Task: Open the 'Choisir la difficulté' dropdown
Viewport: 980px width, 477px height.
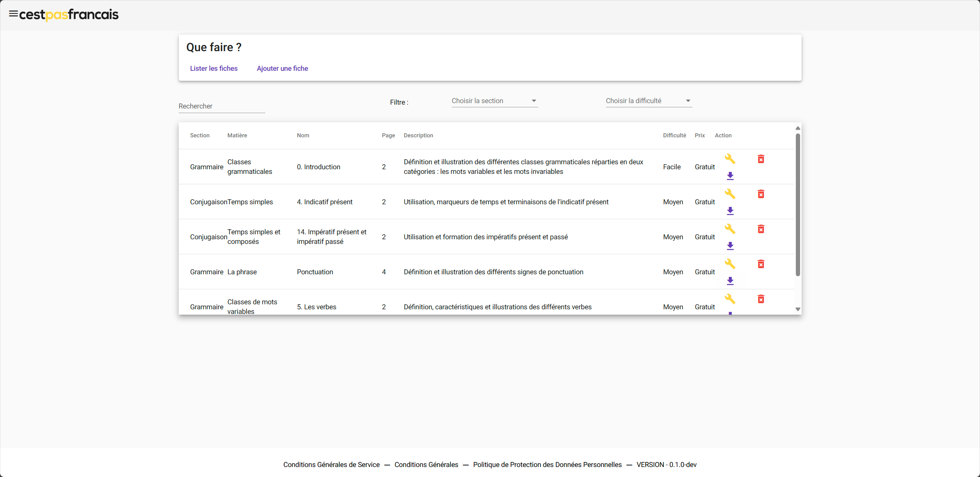Action: pyautogui.click(x=649, y=101)
